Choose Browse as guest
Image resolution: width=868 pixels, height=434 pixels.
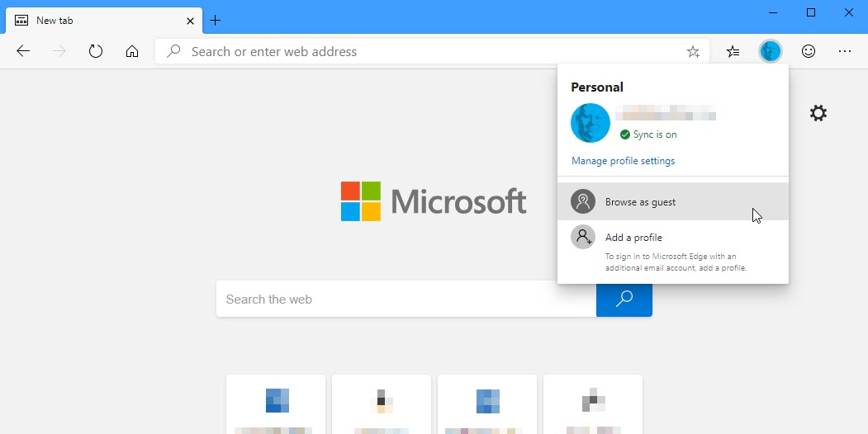[672, 202]
